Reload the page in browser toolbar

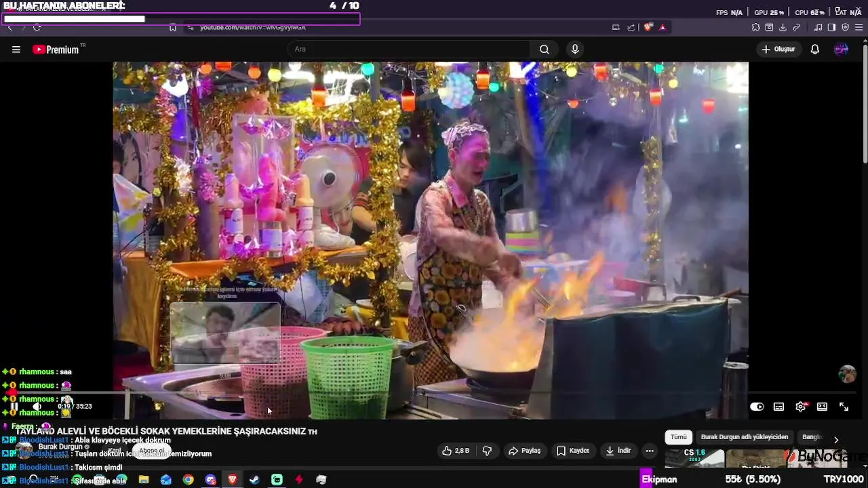tap(37, 27)
